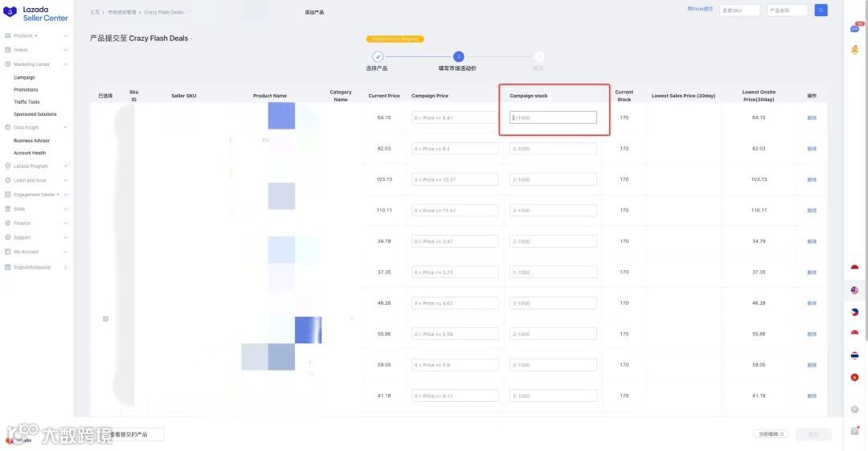Click the first product thumbnail image
This screenshot has width=868, height=451.
click(281, 116)
